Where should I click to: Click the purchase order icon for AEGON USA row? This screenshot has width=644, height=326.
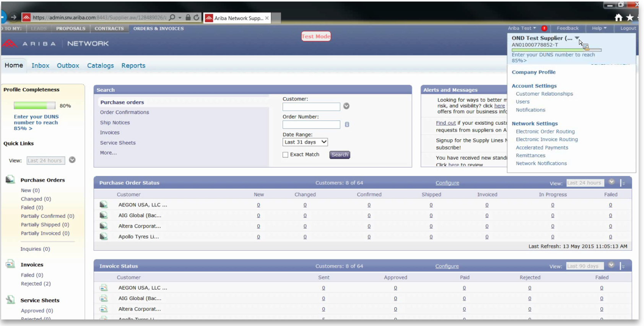point(103,205)
